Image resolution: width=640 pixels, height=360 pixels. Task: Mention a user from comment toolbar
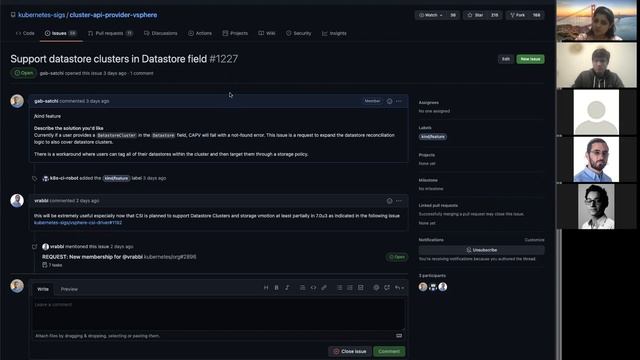pyautogui.click(x=376, y=288)
